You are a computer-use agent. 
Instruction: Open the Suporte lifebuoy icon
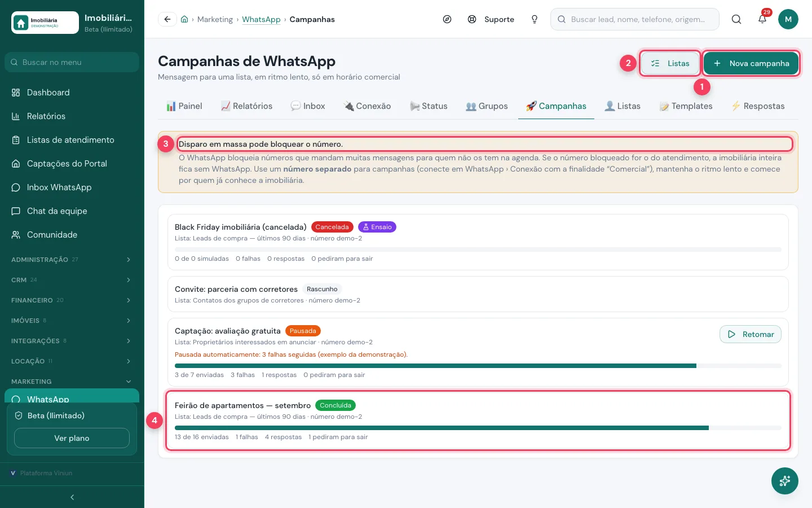472,19
